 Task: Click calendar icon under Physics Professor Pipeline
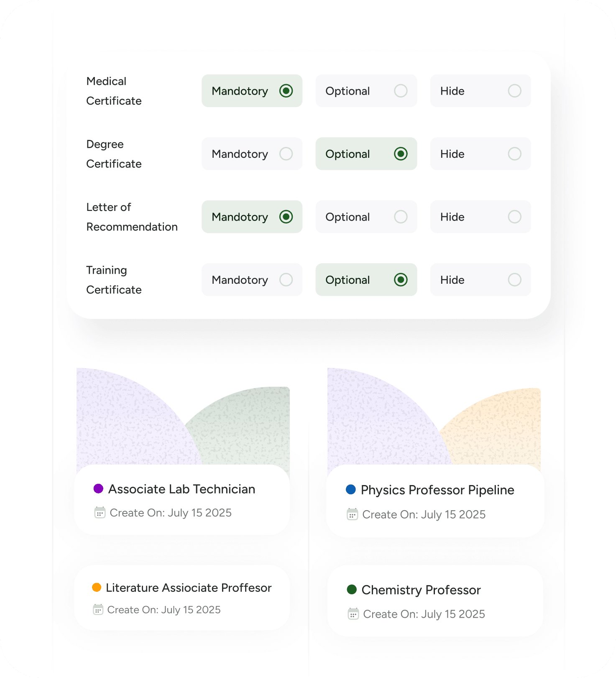[x=353, y=514]
